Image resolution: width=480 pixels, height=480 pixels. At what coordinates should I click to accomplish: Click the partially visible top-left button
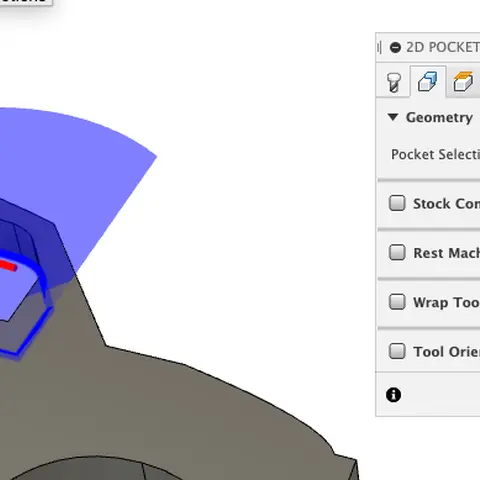[x=26, y=2]
